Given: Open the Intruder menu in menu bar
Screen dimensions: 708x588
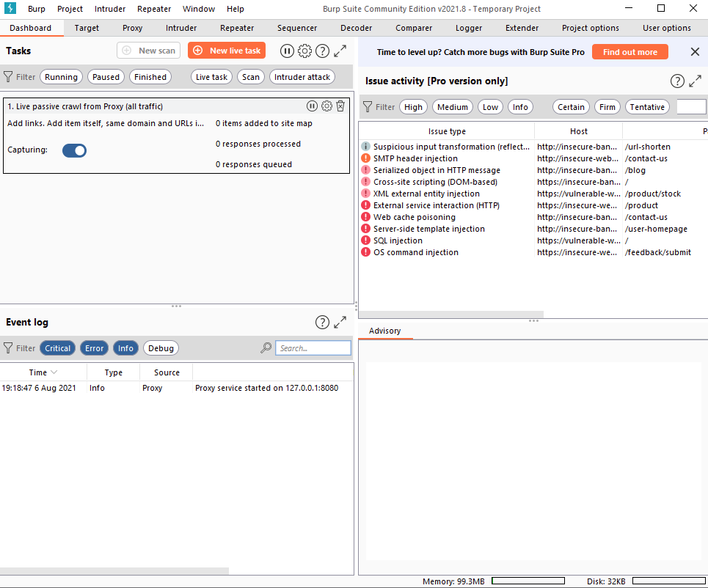Looking at the screenshot, I should click(x=110, y=9).
